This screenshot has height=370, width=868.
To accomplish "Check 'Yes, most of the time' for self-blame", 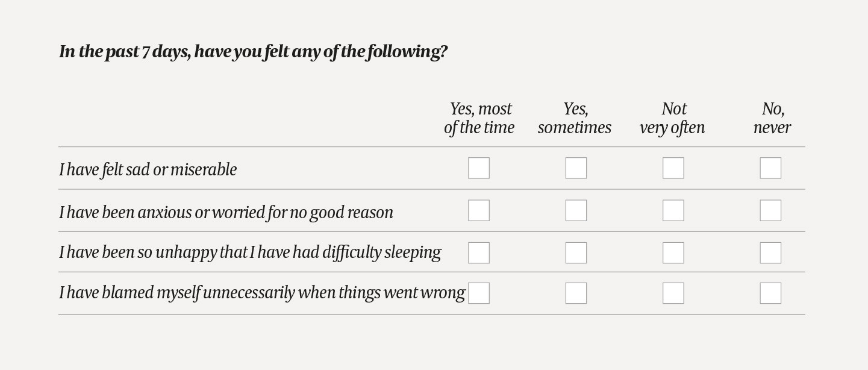I will click(x=479, y=293).
